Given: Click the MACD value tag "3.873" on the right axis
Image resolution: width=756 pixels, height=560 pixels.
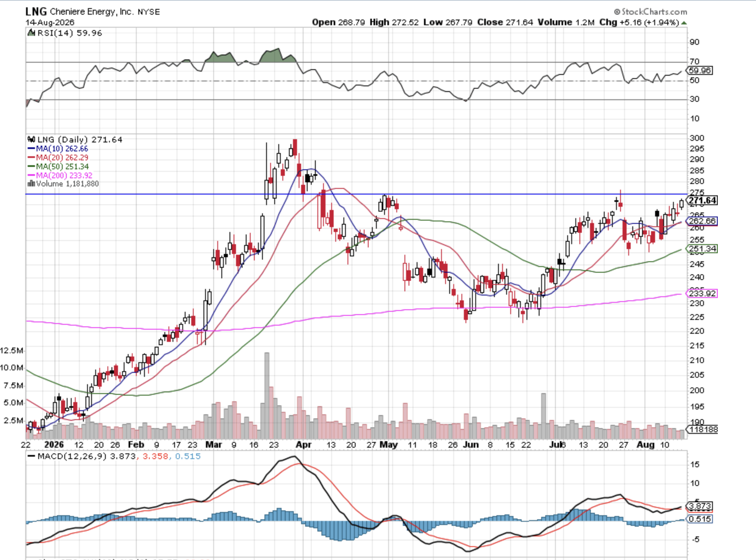Looking at the screenshot, I should click(x=699, y=506).
